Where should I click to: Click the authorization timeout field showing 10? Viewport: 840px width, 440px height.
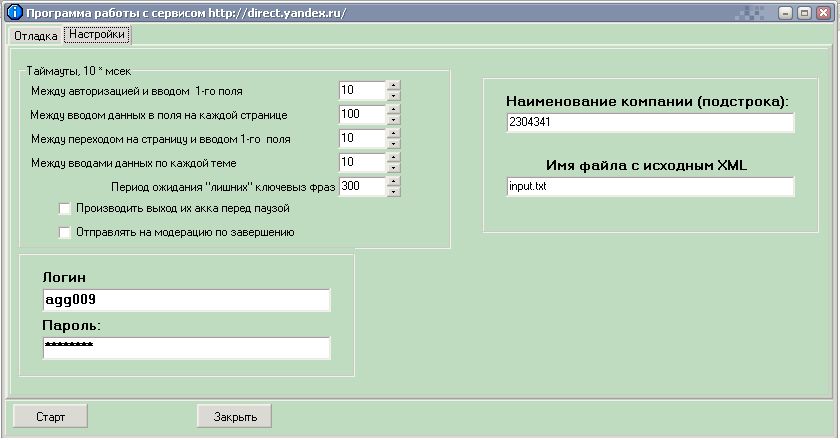363,91
